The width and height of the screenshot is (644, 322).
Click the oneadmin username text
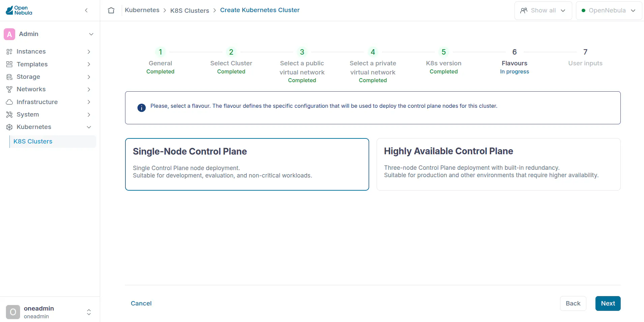pos(39,309)
